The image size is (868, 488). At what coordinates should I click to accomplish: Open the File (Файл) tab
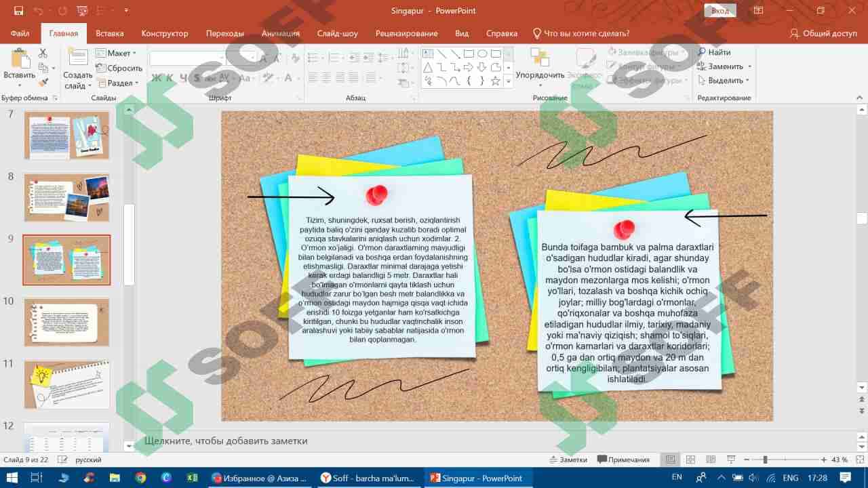(20, 33)
